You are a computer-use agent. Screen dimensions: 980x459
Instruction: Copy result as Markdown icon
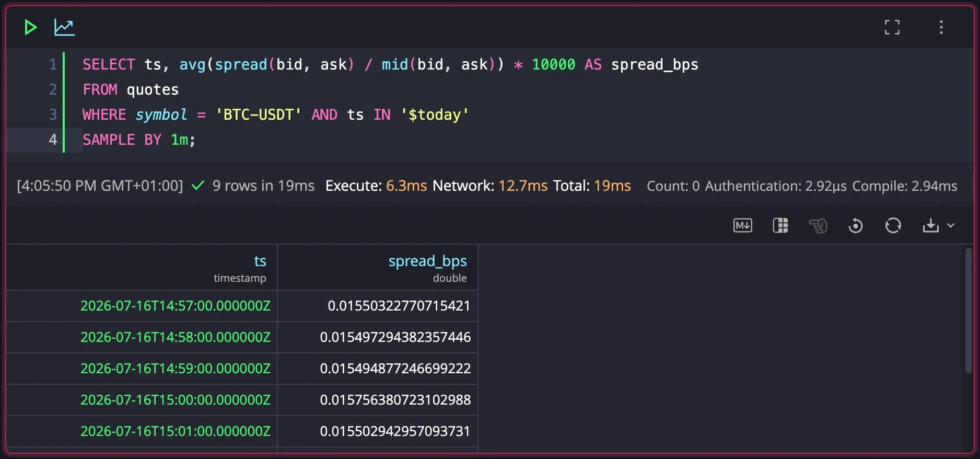[743, 225]
